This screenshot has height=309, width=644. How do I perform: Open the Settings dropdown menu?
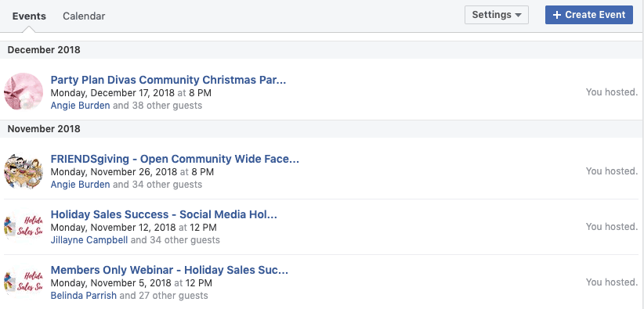tap(497, 15)
